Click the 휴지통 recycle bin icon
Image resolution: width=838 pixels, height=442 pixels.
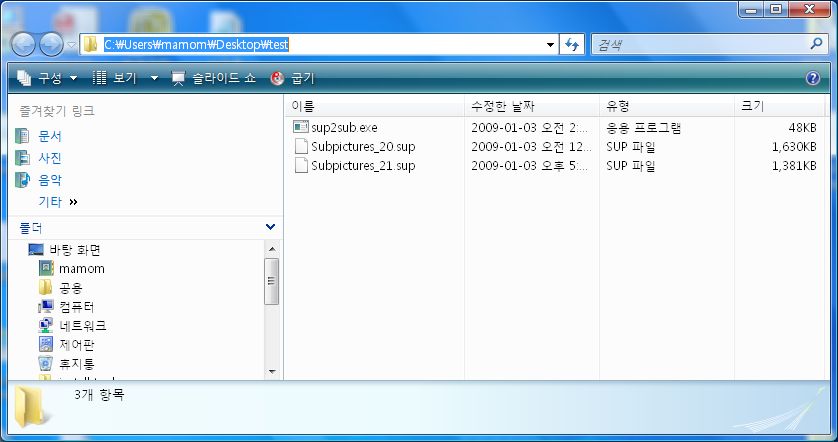point(46,364)
